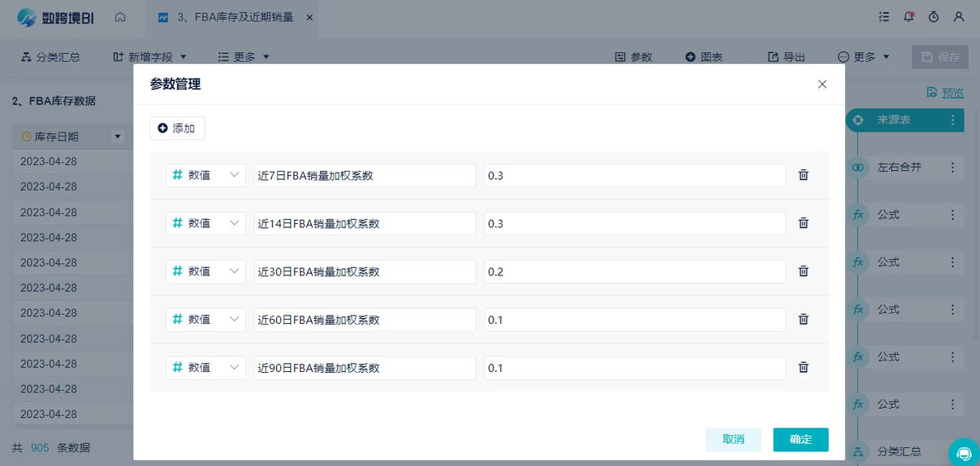
Task: Delete the 近14日FBA销量加权系数 parameter
Action: click(x=804, y=223)
